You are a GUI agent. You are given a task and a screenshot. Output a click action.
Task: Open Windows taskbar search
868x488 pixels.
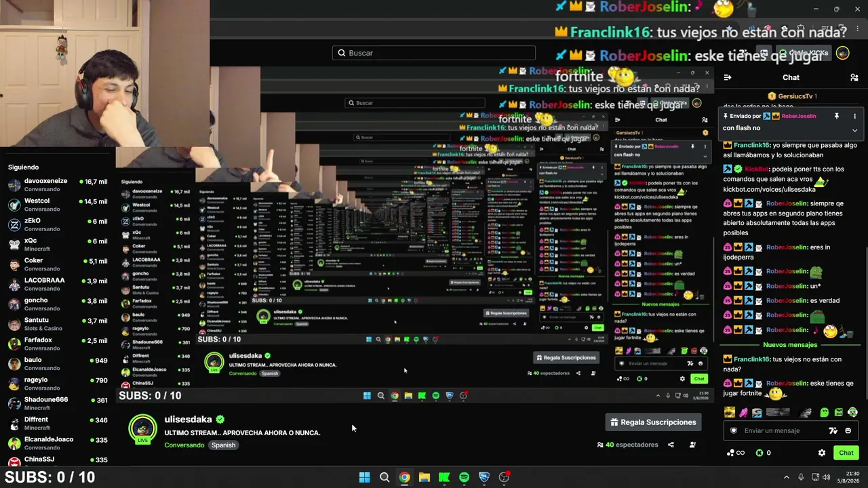tap(384, 477)
